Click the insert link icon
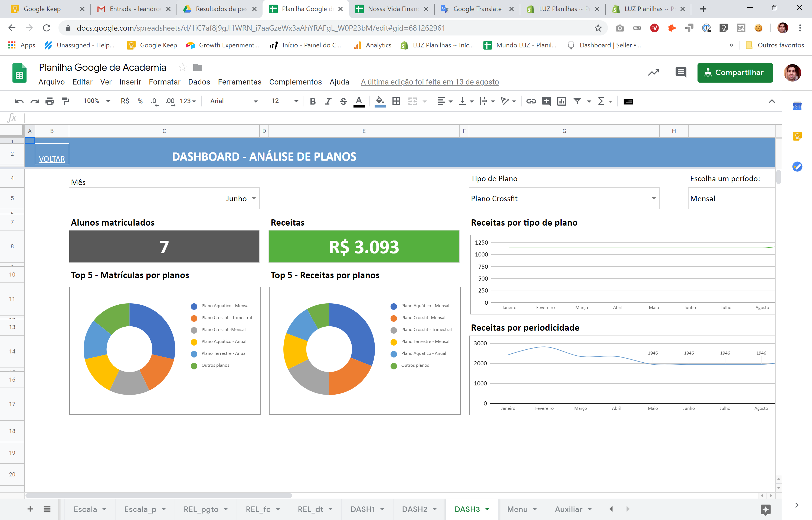The height and width of the screenshot is (520, 812). (x=531, y=101)
